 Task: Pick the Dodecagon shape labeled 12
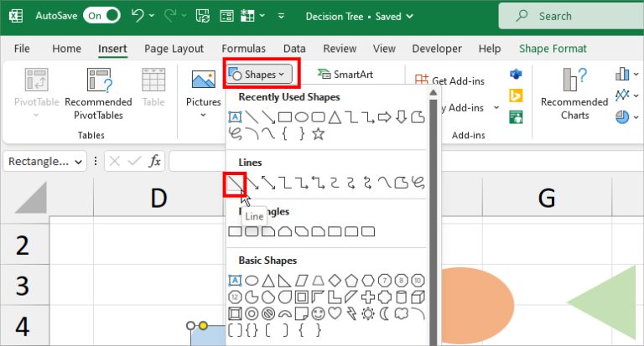click(x=235, y=297)
